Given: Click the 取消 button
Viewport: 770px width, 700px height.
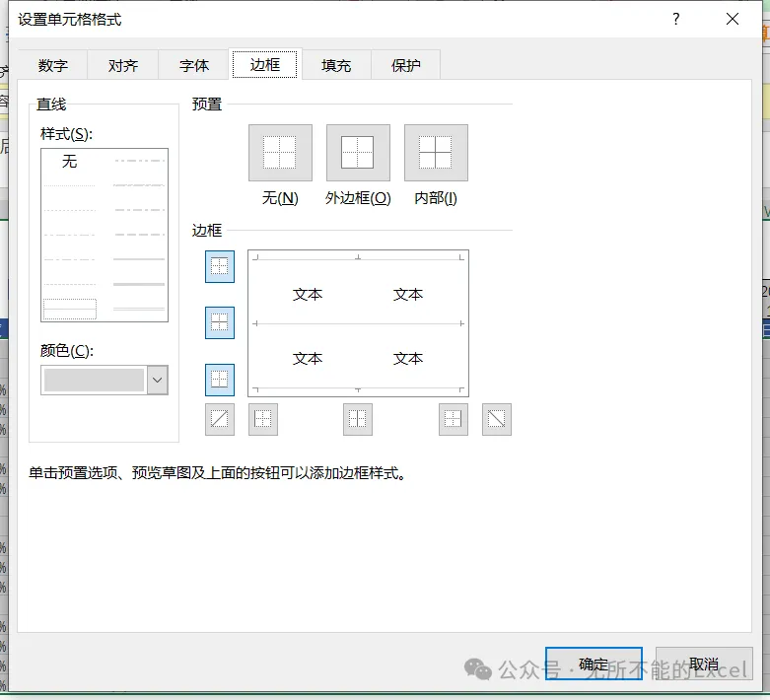Looking at the screenshot, I should point(704,664).
